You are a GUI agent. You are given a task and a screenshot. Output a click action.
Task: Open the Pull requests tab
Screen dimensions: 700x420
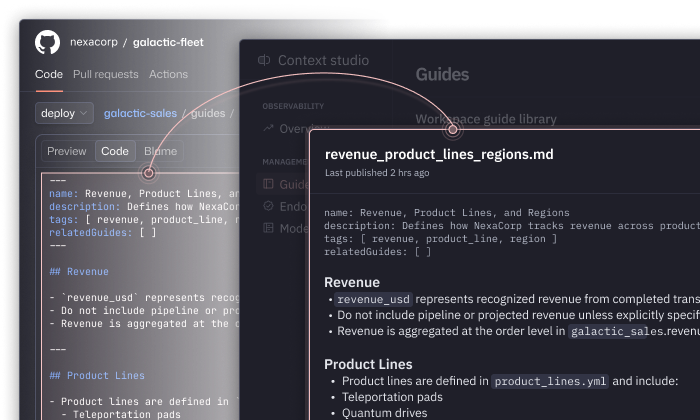pyautogui.click(x=106, y=74)
